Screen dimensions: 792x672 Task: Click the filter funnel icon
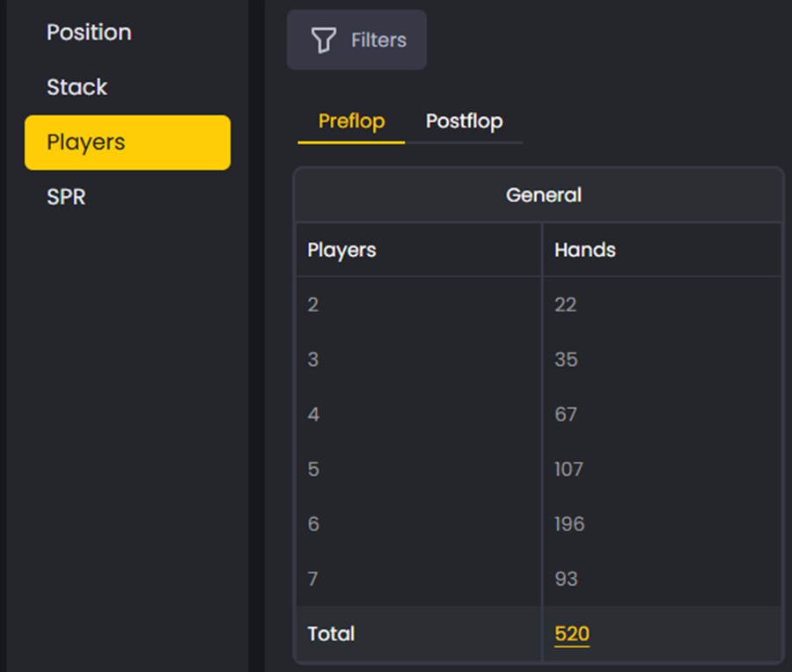(x=324, y=40)
